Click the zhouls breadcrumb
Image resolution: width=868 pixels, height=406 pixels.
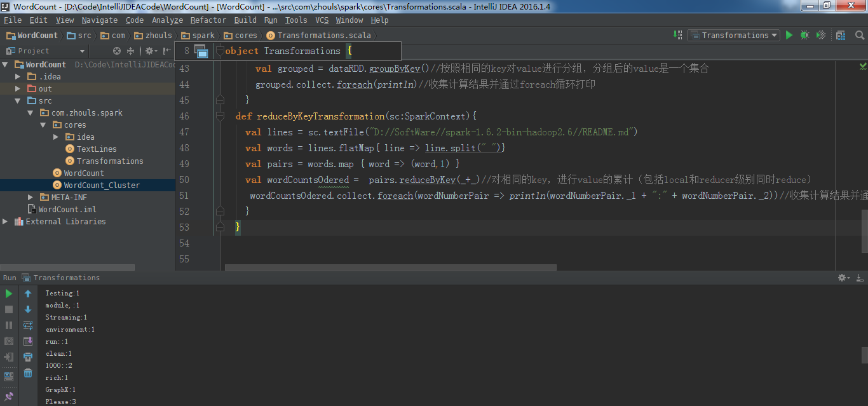(x=153, y=36)
